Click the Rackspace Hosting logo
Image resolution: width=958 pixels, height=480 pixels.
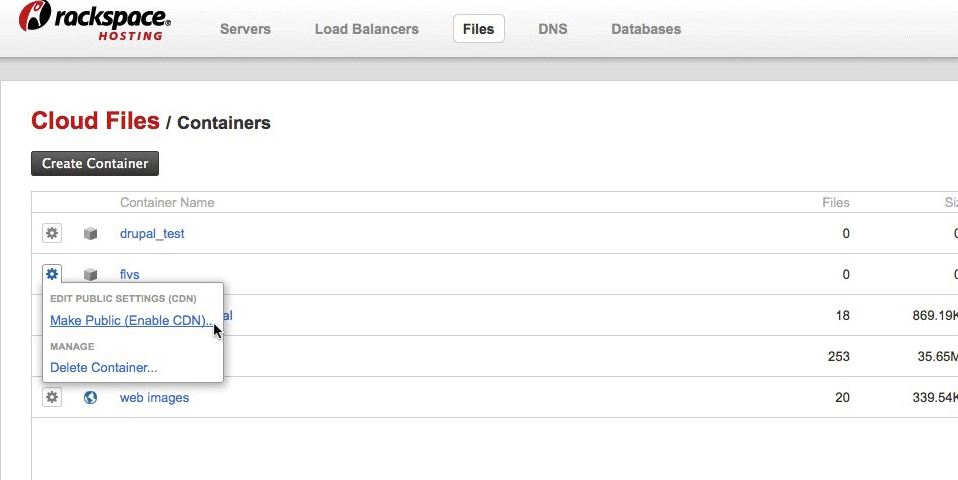(95, 20)
